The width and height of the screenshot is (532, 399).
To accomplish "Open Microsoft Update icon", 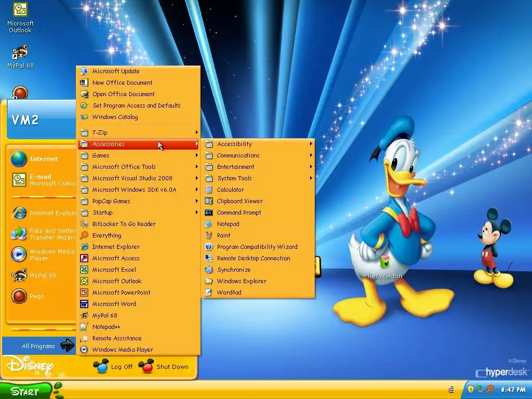I will [84, 71].
